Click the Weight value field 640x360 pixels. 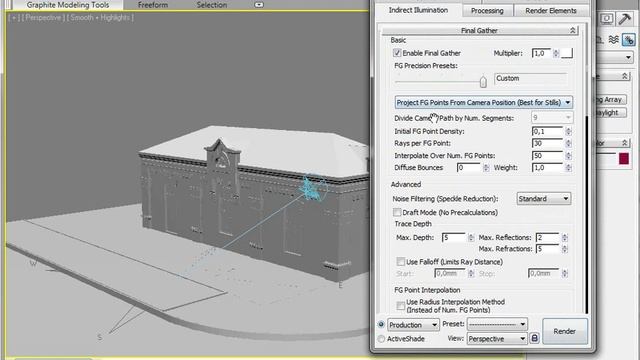[x=548, y=168]
